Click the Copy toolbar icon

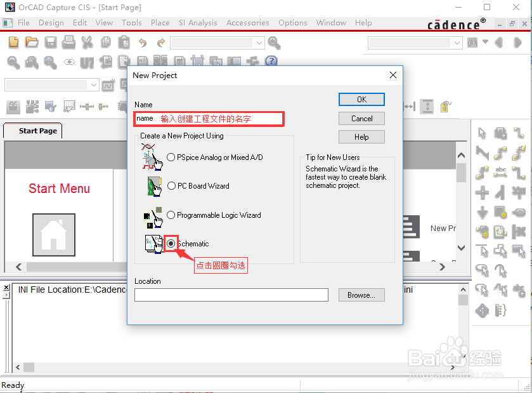[106, 43]
